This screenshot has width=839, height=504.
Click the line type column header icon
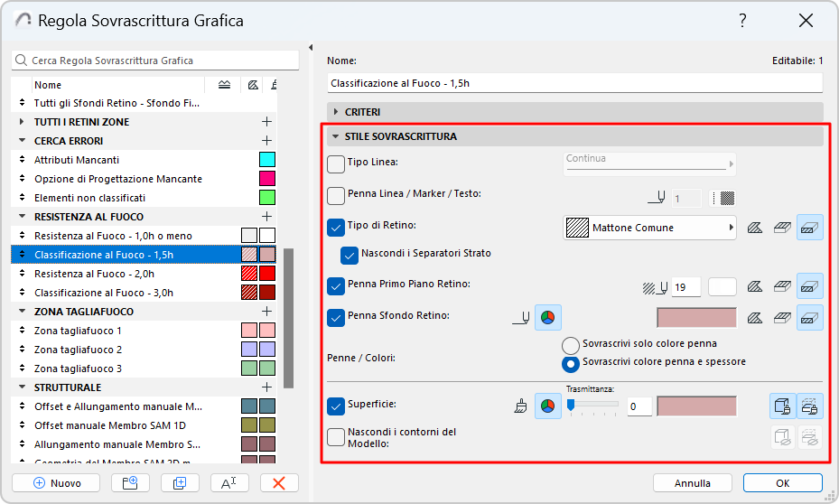point(225,85)
